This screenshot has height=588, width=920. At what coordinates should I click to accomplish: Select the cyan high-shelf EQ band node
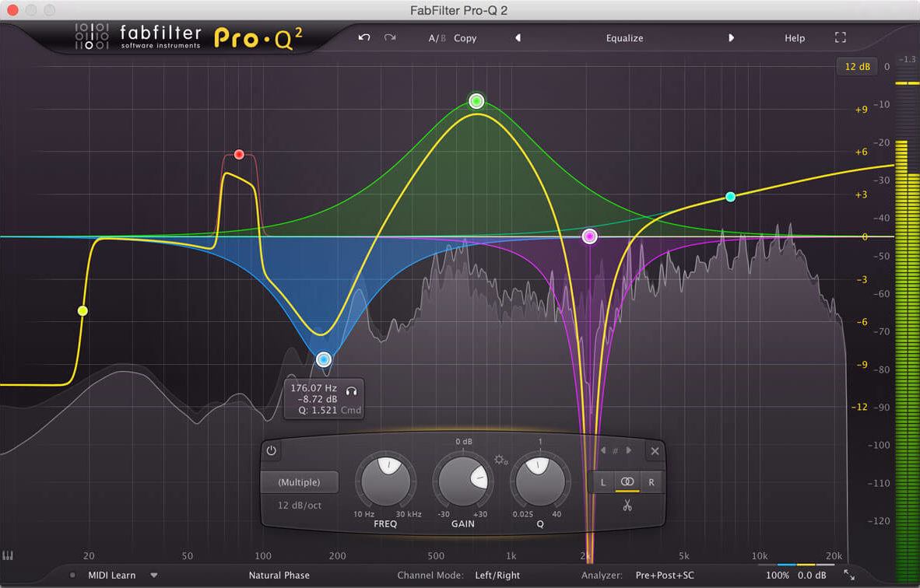pyautogui.click(x=731, y=197)
